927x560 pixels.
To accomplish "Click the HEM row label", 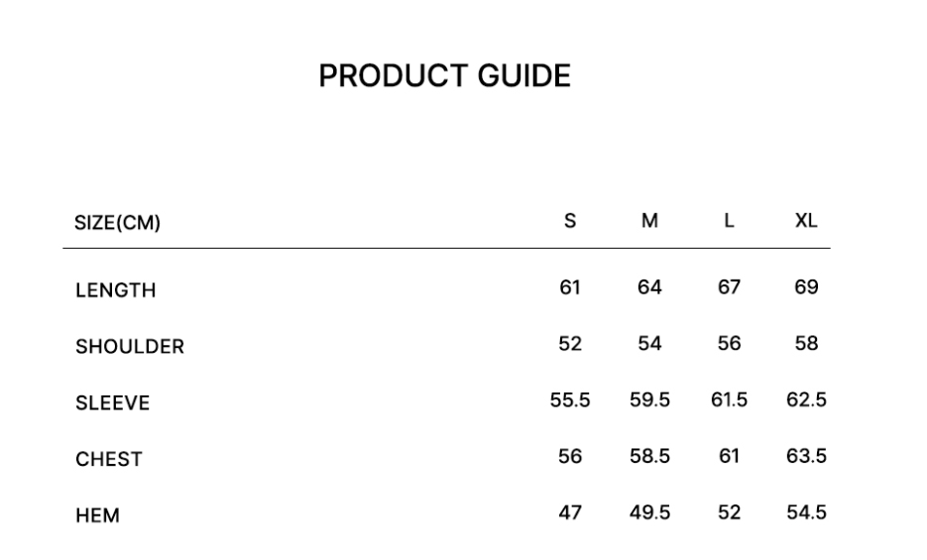I will pyautogui.click(x=97, y=515).
